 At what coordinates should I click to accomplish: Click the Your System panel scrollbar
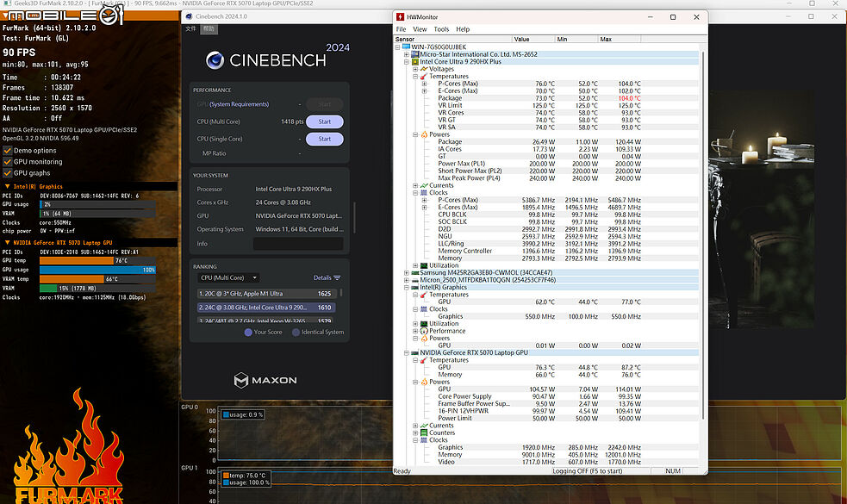[x=354, y=217]
